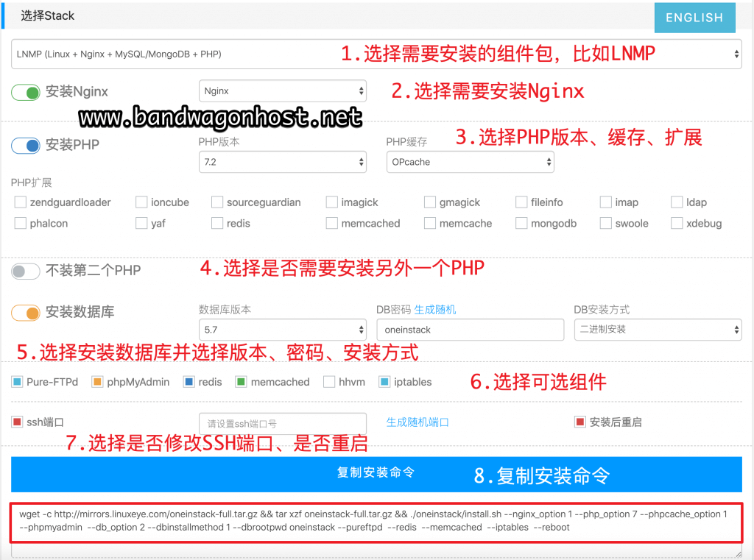
Task: Check the imagick extension
Action: tap(331, 202)
